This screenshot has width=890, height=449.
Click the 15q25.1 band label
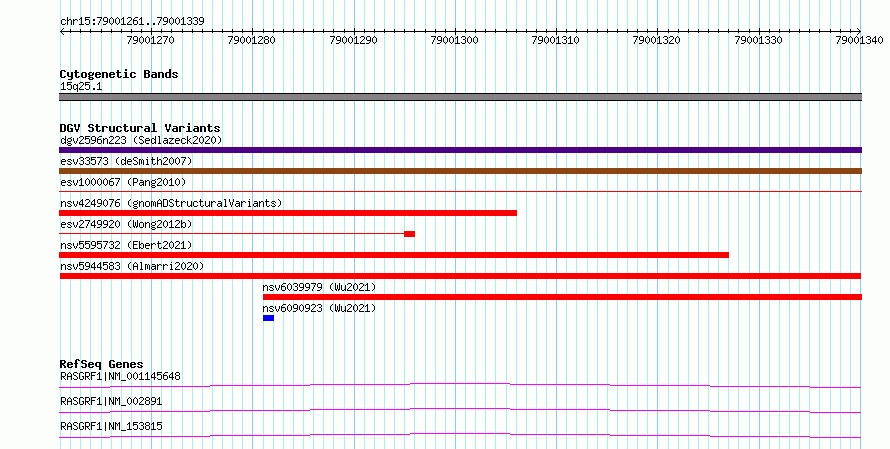tap(81, 87)
